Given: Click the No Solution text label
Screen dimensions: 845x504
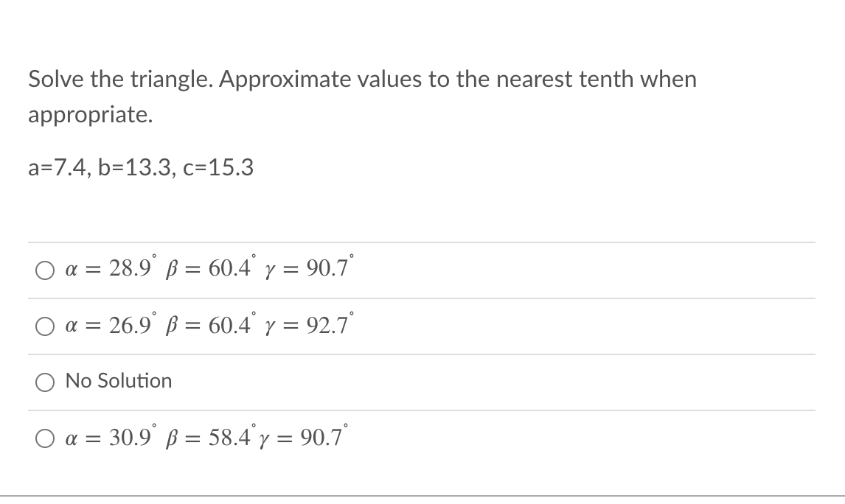Looking at the screenshot, I should [119, 381].
